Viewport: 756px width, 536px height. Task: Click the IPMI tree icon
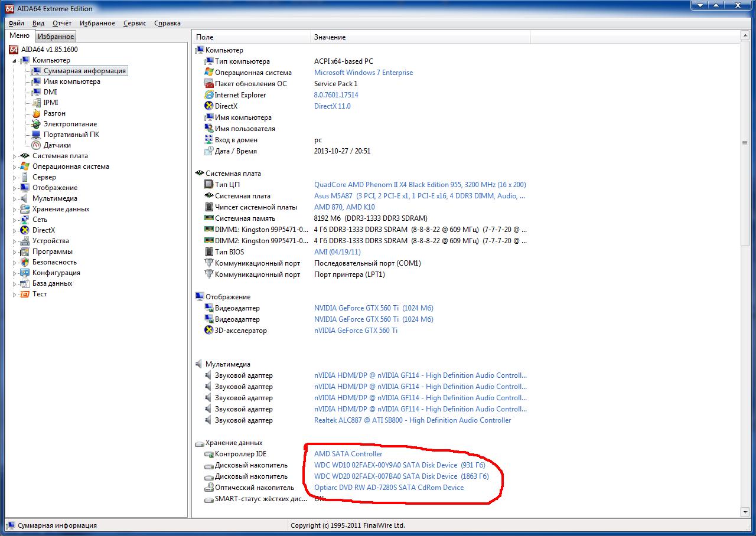coord(36,103)
